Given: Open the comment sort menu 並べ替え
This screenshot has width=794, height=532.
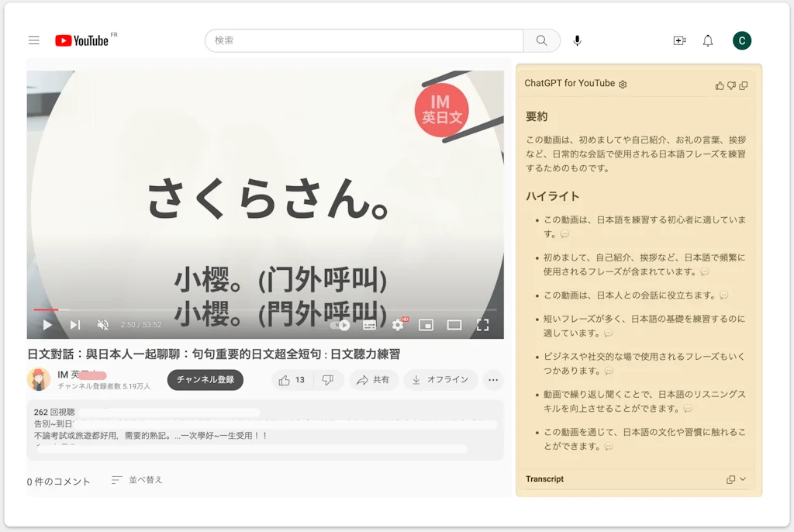Looking at the screenshot, I should tap(136, 480).
